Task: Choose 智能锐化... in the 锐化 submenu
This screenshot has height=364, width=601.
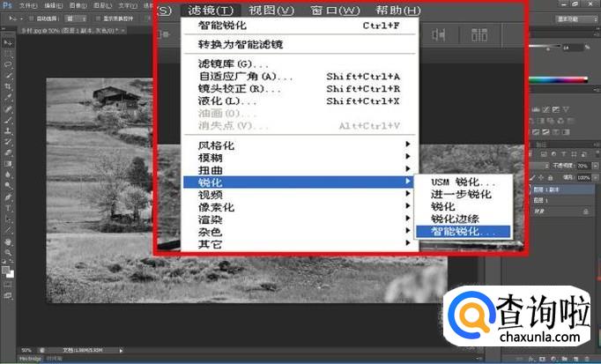Action: (463, 232)
